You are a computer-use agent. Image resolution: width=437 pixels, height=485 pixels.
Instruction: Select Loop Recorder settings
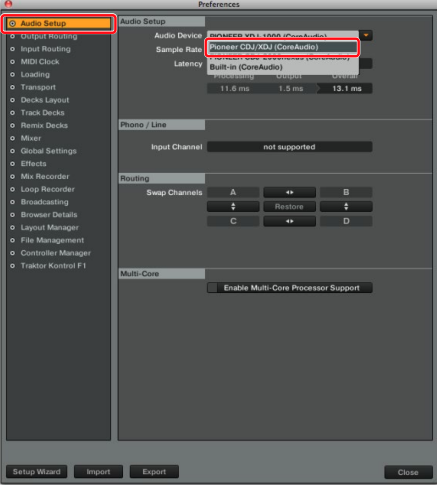pyautogui.click(x=48, y=189)
